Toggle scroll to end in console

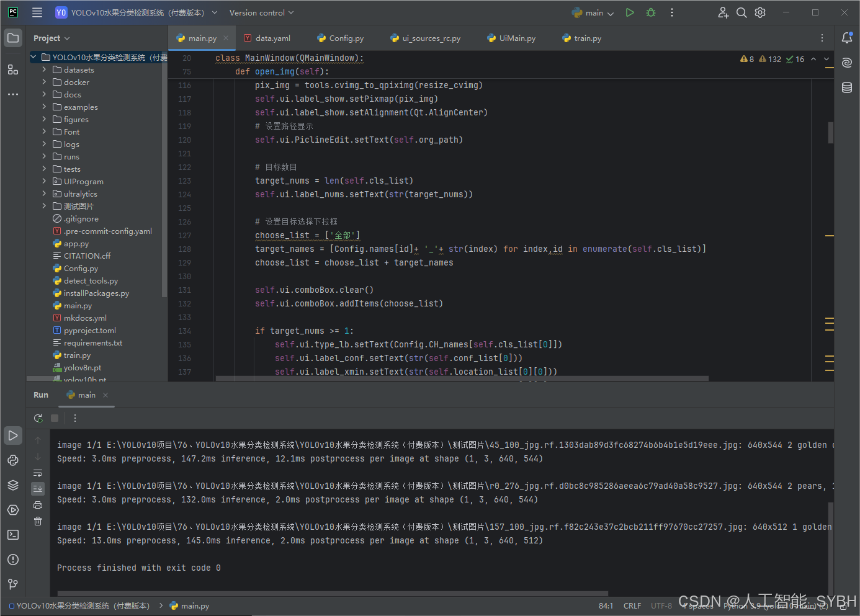(x=38, y=489)
